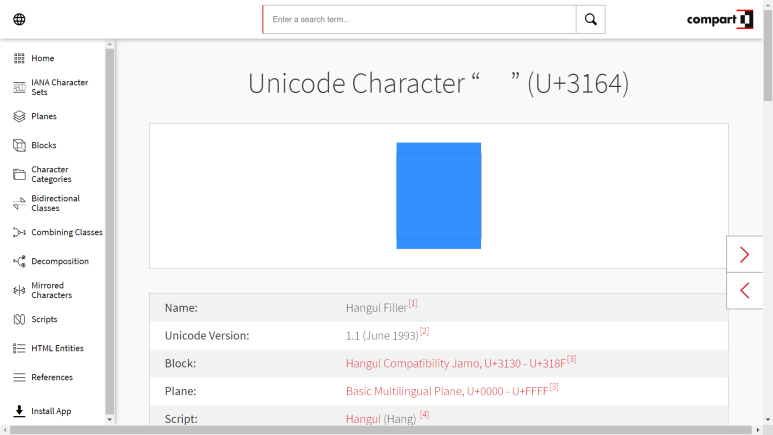Open the Compart logo link
This screenshot has width=773, height=435.
coord(720,19)
